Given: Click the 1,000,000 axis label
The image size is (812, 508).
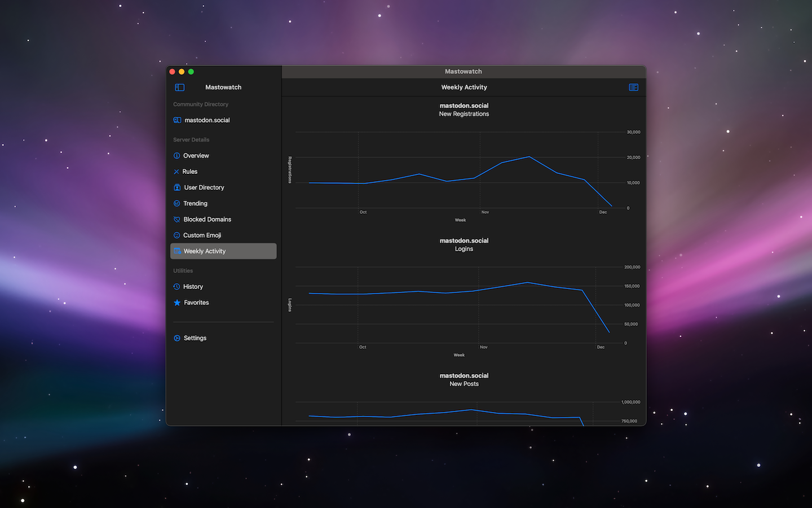Looking at the screenshot, I should (631, 402).
